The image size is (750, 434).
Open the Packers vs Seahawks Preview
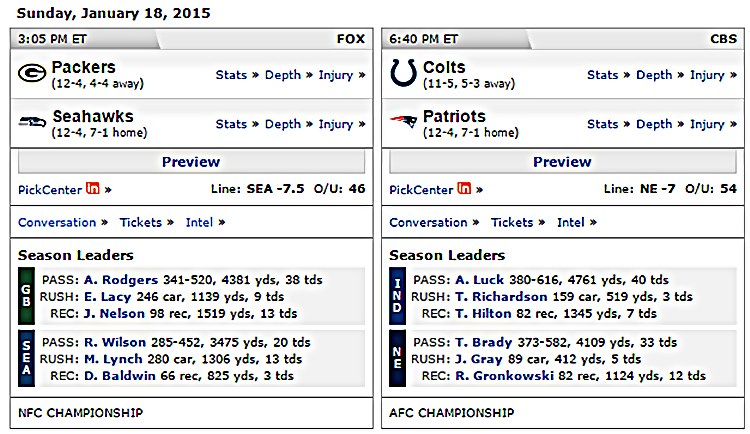(190, 162)
